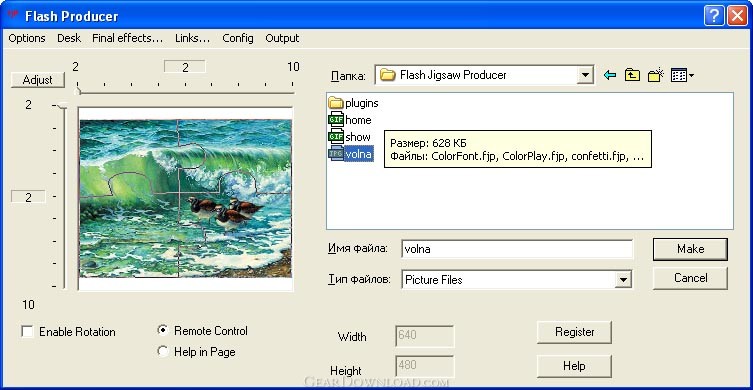This screenshot has width=753, height=390.
Task: Click the jigsaw puzzle preview image
Action: (x=185, y=198)
